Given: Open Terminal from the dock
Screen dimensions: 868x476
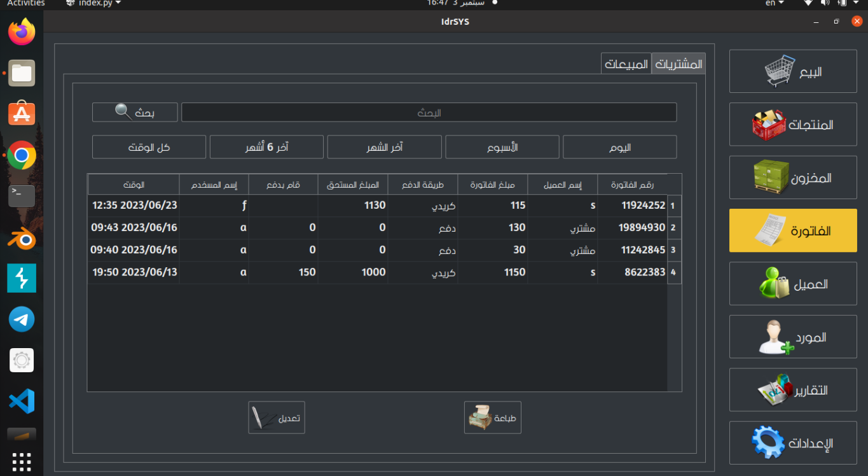Looking at the screenshot, I should coord(22,196).
